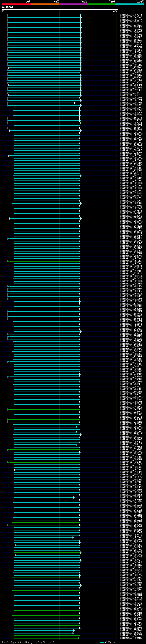Select the label UniRef100_Q6PBT1
Image resolution: width=146 pixels, height=644 pixels.
pyautogui.click(x=131, y=173)
